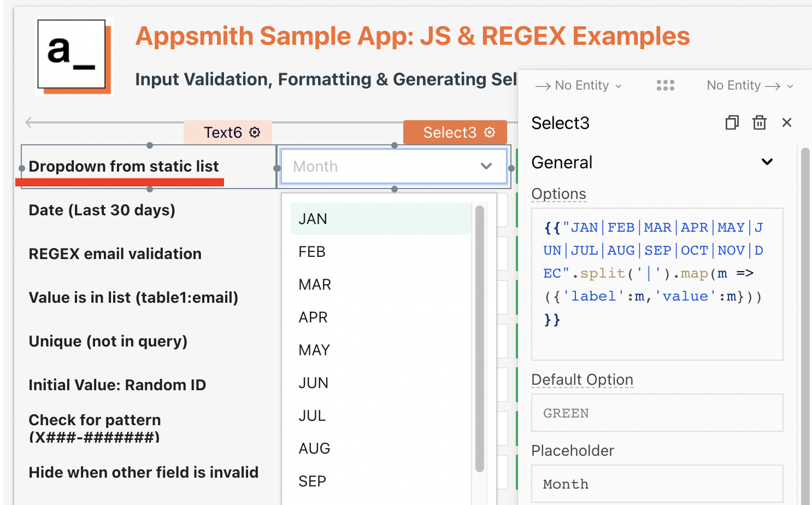Delete Select3 widget with trash icon

(760, 122)
